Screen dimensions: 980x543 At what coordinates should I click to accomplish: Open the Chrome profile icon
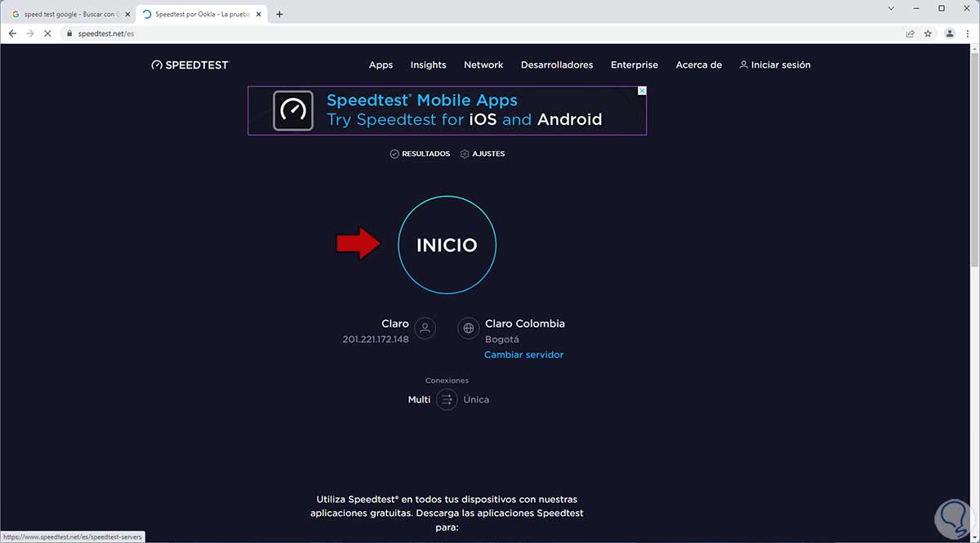[950, 33]
